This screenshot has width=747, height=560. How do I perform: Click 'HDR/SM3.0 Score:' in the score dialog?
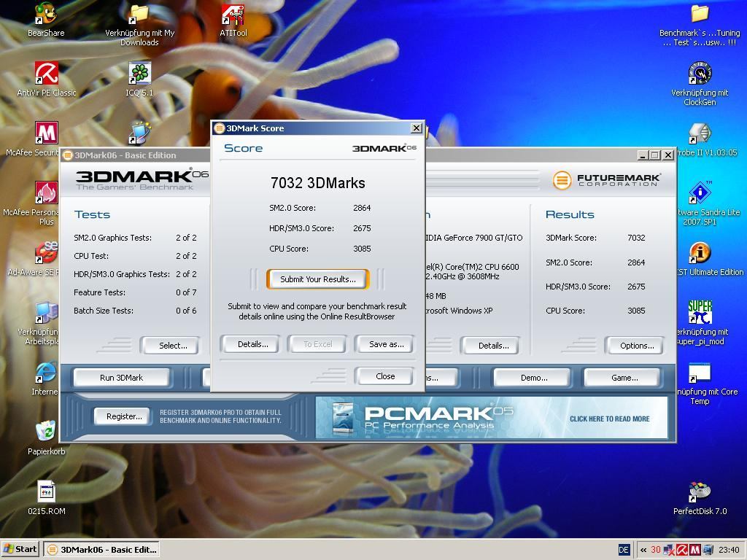pyautogui.click(x=301, y=228)
